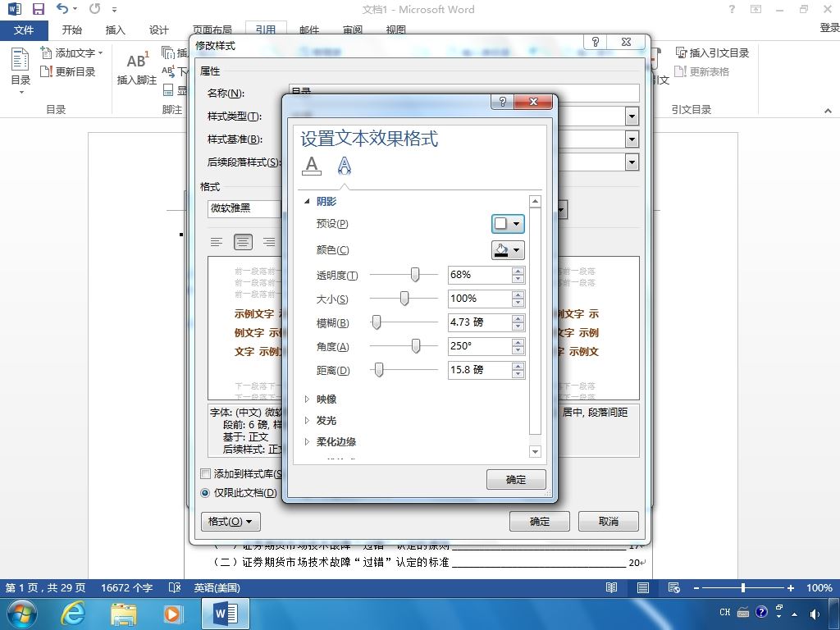Switch to Print Layout view
This screenshot has height=630, width=840.
click(643, 587)
